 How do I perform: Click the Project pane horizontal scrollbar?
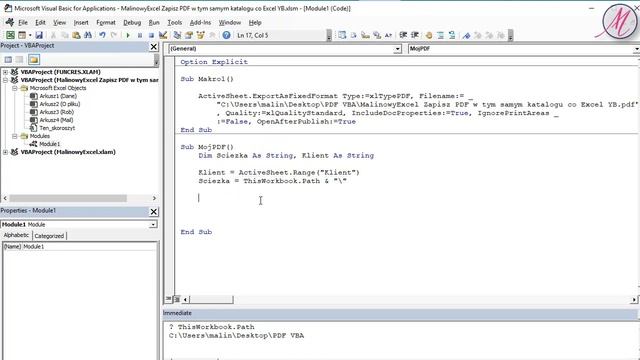pos(68,198)
